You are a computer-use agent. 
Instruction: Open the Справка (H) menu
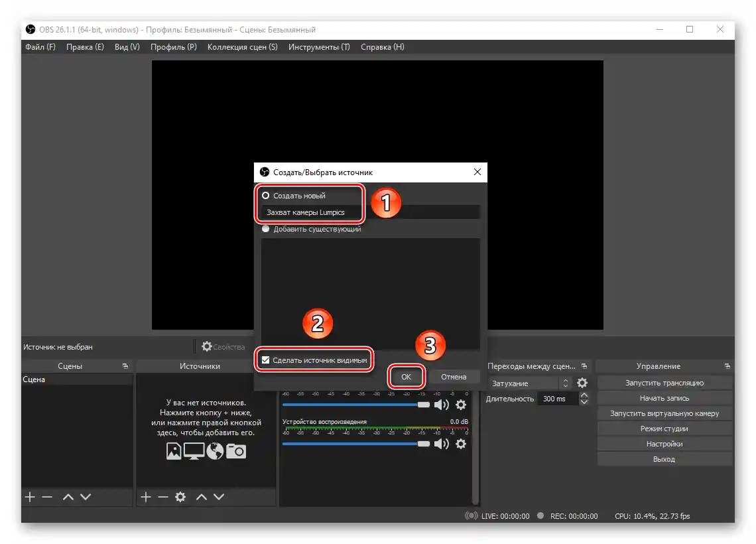pyautogui.click(x=383, y=47)
